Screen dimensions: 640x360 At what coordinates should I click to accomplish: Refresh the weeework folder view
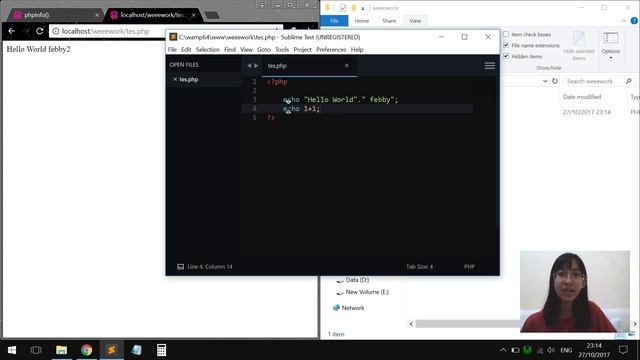[x=555, y=81]
